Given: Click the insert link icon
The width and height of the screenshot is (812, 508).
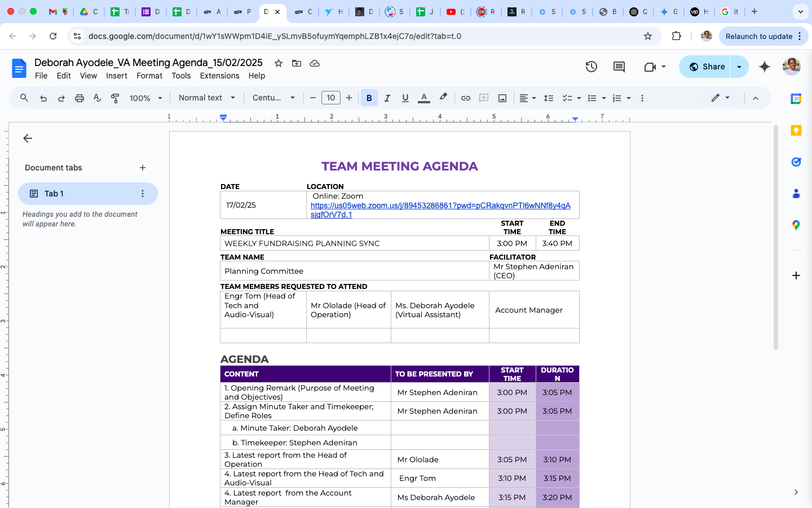Looking at the screenshot, I should tap(465, 98).
